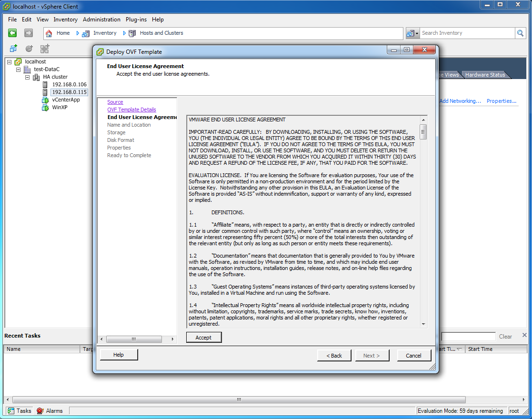Select vCenterApp in the inventory tree
532x419 pixels.
(66, 100)
